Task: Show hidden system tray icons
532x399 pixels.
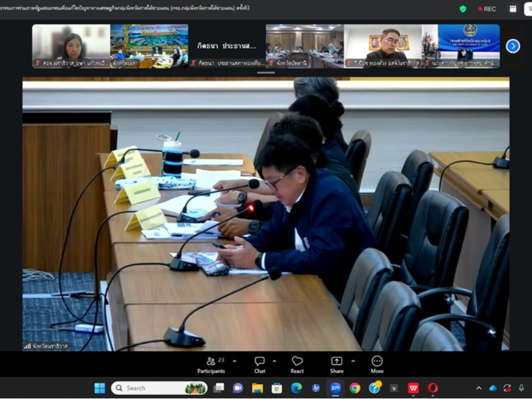Action: [479, 388]
